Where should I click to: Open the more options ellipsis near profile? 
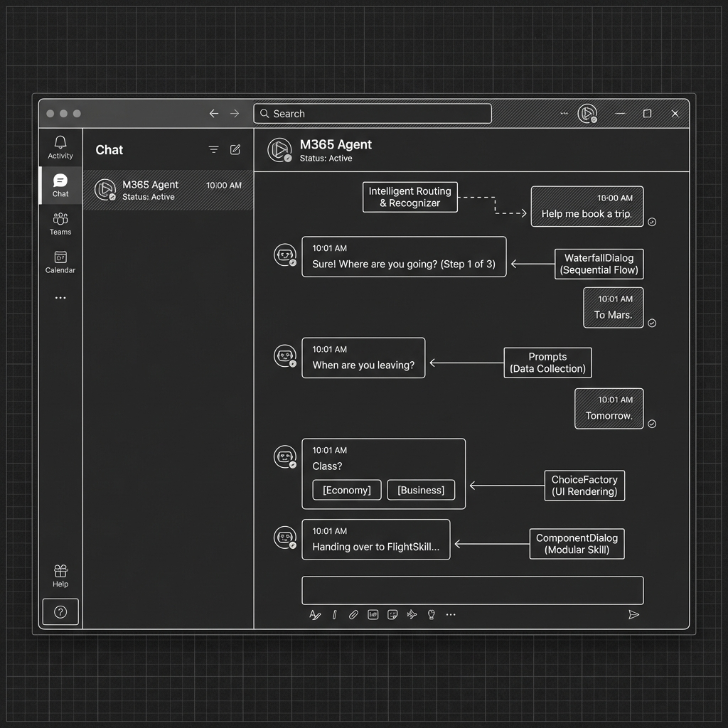tap(564, 112)
